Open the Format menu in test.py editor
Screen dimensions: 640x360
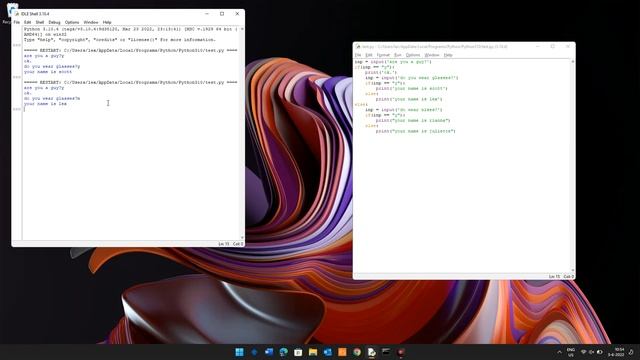(383, 55)
